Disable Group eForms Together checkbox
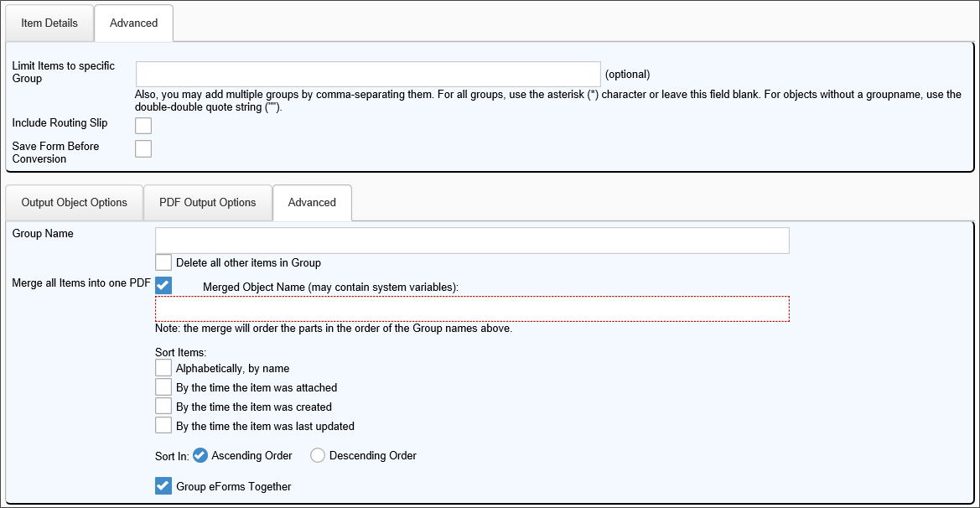This screenshot has width=980, height=508. pos(163,486)
